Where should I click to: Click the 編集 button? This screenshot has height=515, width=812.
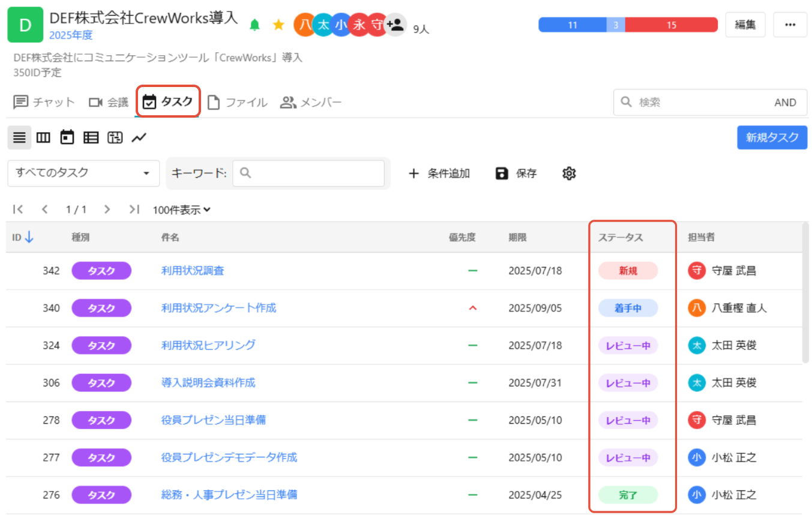745,25
